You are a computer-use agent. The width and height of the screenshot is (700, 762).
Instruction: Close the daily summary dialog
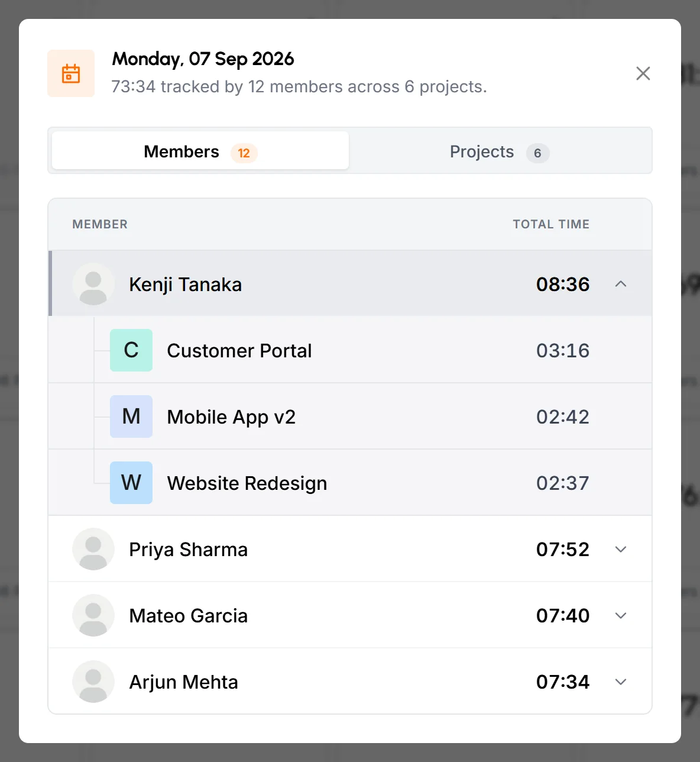643,73
